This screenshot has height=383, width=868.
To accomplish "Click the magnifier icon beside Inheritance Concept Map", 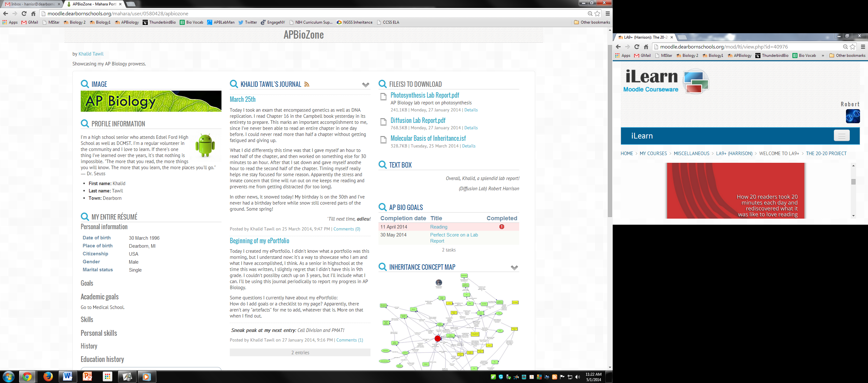I will tap(382, 267).
